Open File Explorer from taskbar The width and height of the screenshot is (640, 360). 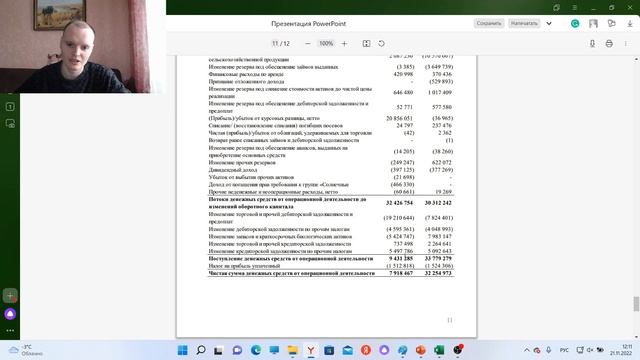click(293, 350)
